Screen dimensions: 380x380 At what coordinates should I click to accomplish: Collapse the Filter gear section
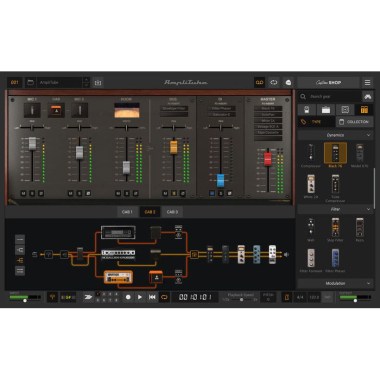click(368, 209)
